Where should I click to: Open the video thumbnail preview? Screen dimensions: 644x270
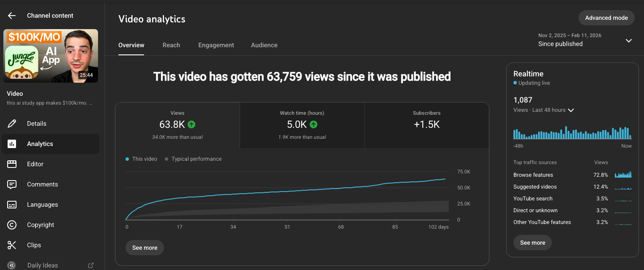pyautogui.click(x=50, y=56)
